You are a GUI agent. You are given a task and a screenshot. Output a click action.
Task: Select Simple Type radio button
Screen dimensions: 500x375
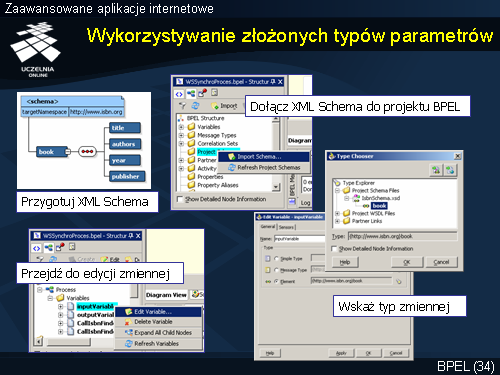tap(276, 258)
